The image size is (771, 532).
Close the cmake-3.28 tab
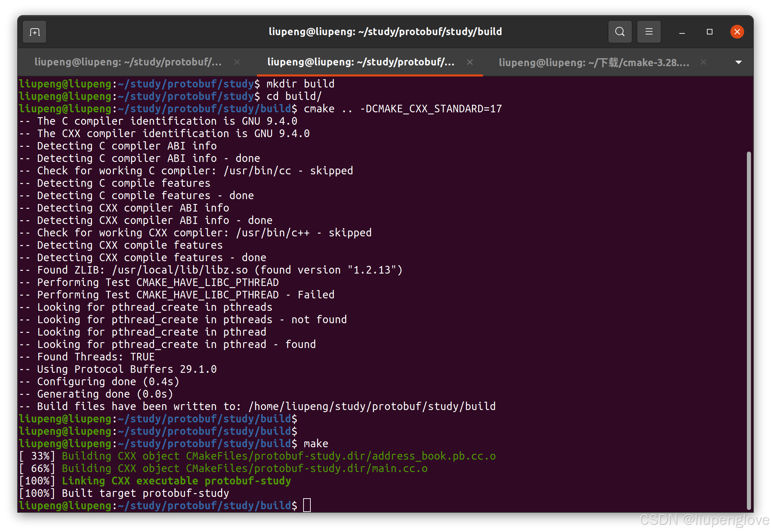(x=703, y=62)
